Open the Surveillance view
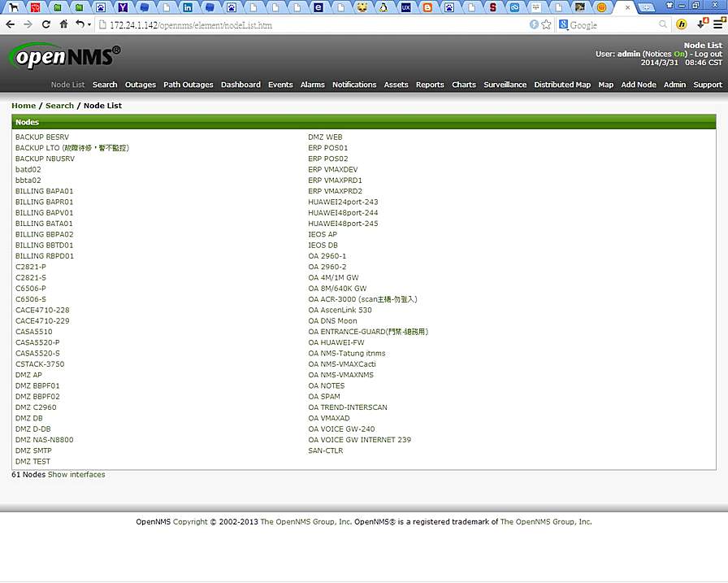This screenshot has width=728, height=583. (x=505, y=85)
